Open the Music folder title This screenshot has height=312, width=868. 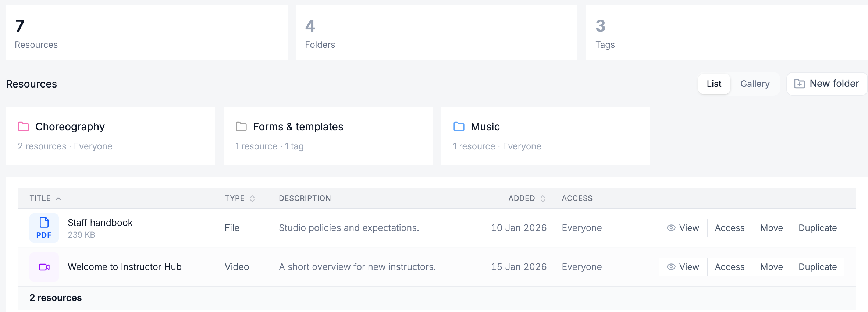point(485,127)
